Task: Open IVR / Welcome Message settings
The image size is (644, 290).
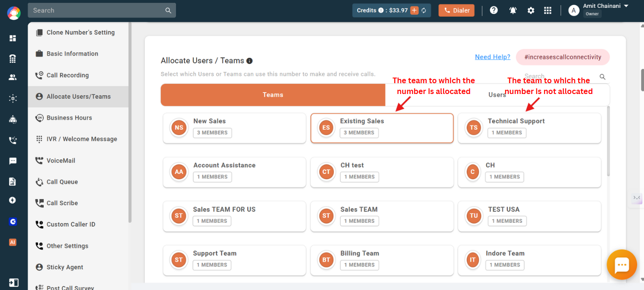Action: (78, 139)
